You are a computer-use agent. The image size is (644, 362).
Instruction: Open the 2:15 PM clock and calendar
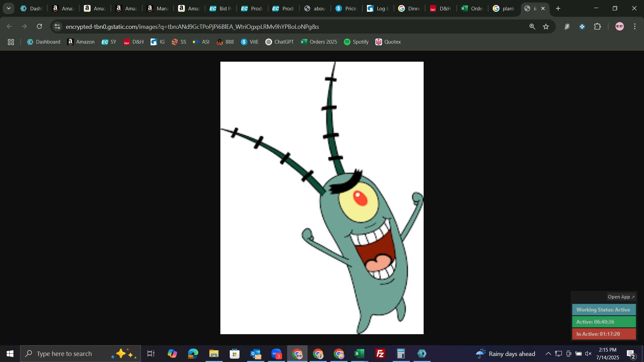point(608,354)
